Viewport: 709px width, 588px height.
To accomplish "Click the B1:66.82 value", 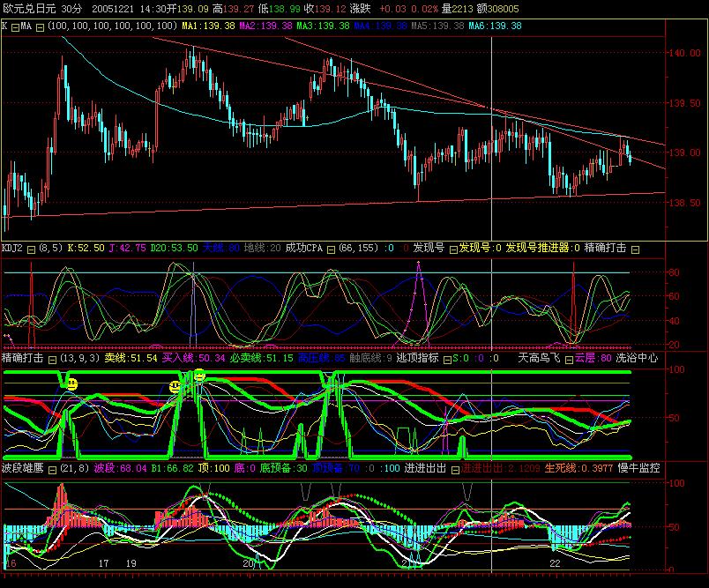I will pyautogui.click(x=172, y=468).
